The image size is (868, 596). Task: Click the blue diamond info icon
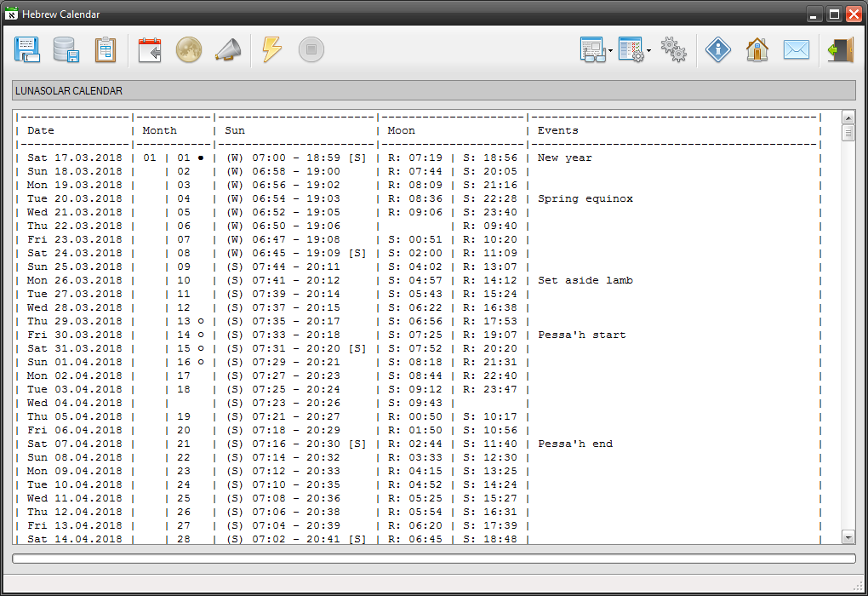pos(718,50)
